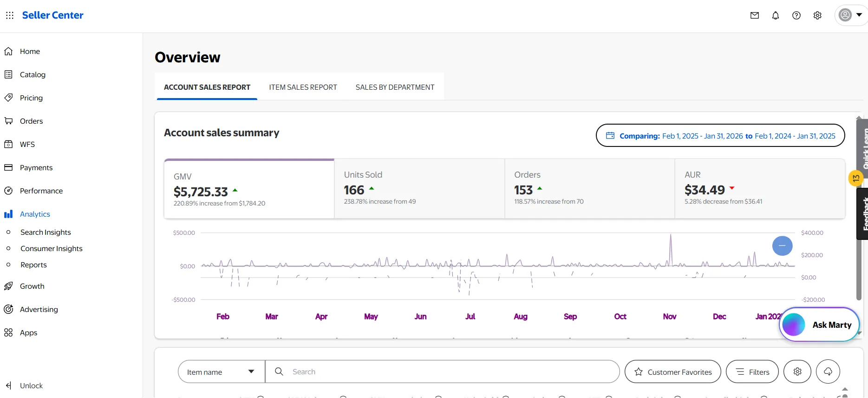868x398 pixels.
Task: Open the apps grid menu icon
Action: point(10,15)
